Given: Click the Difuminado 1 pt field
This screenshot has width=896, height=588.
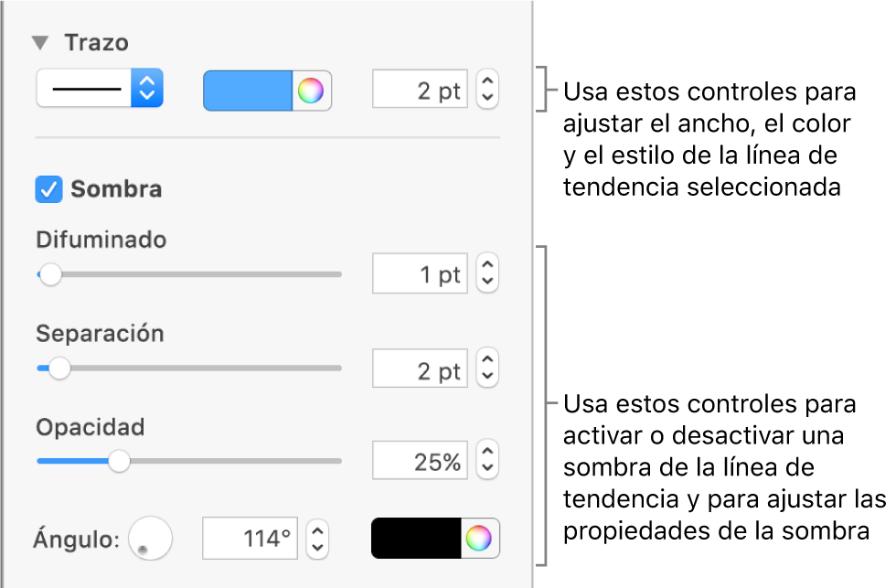Looking at the screenshot, I should [x=420, y=273].
